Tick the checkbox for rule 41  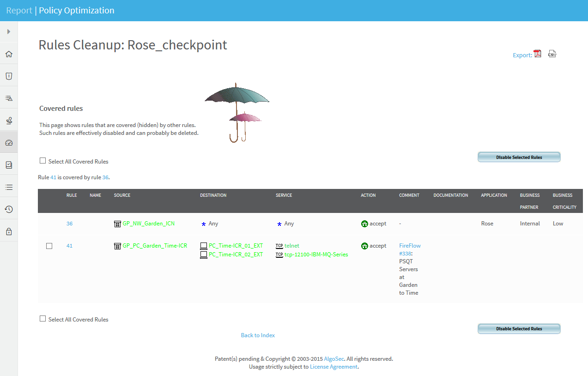[49, 246]
